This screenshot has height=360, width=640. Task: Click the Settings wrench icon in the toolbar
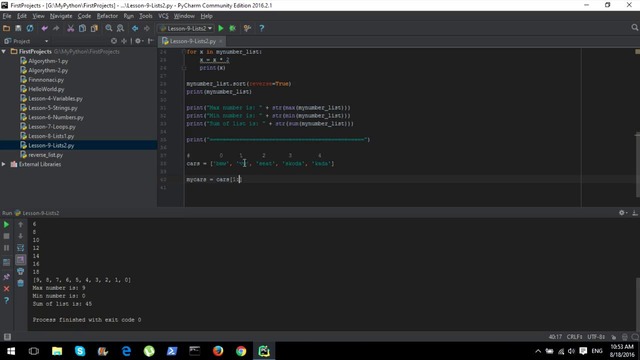[247, 28]
